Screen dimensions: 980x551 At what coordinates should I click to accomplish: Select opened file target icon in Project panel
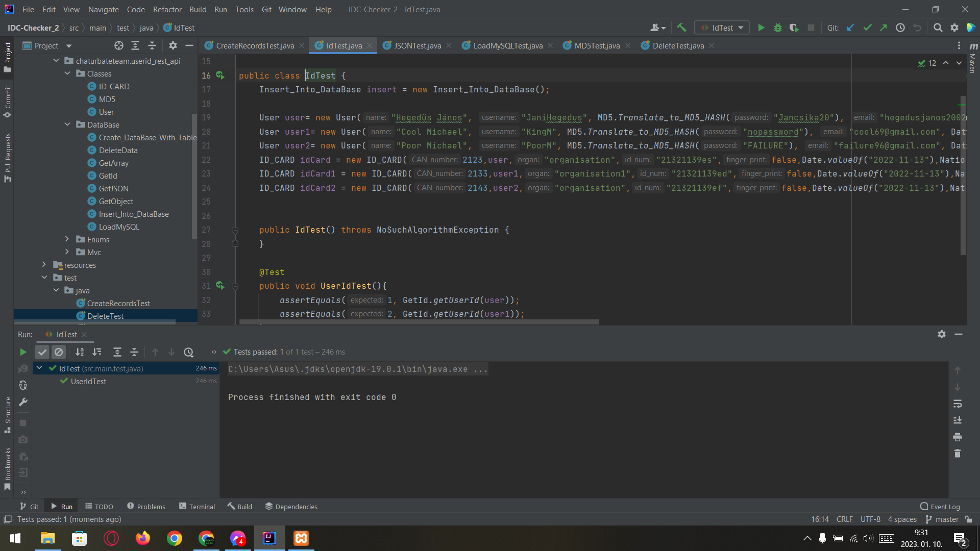point(119,46)
